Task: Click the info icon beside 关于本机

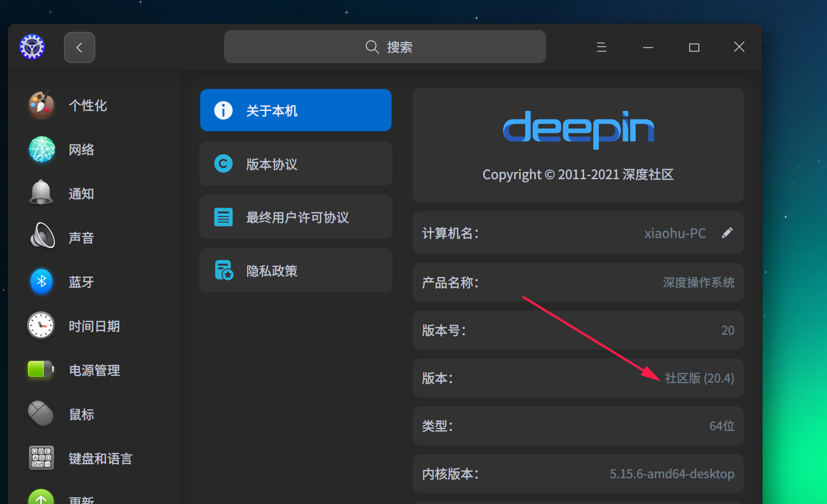Action: click(x=223, y=110)
